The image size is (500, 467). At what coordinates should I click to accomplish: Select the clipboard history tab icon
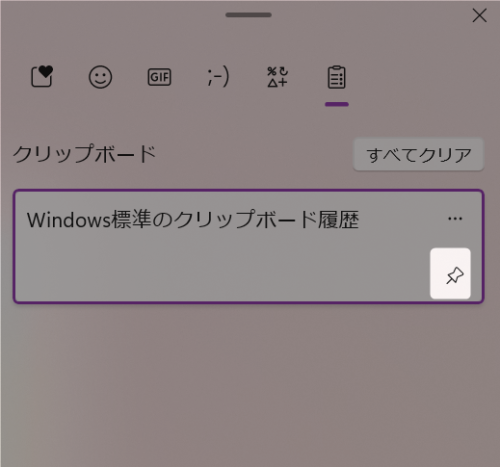tap(337, 77)
